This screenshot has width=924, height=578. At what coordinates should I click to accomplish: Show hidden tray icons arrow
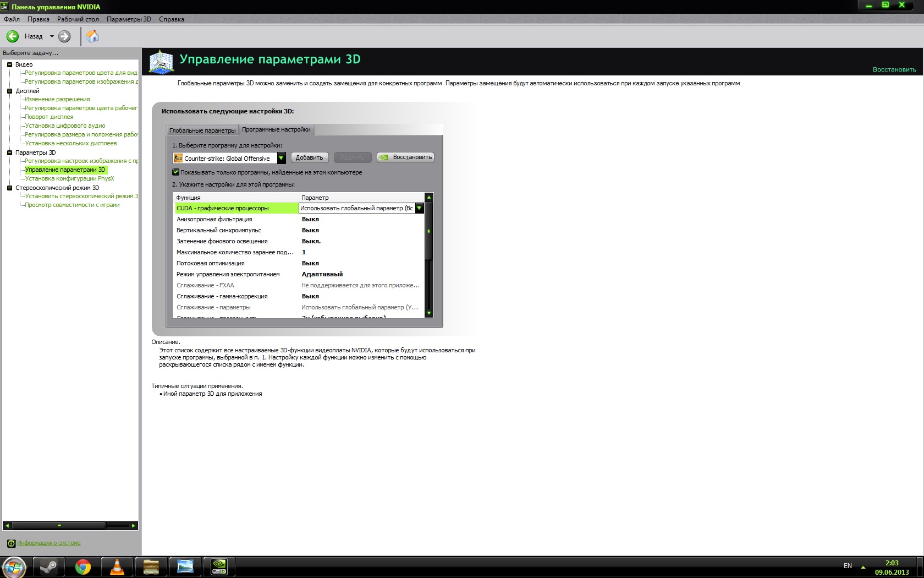(863, 567)
